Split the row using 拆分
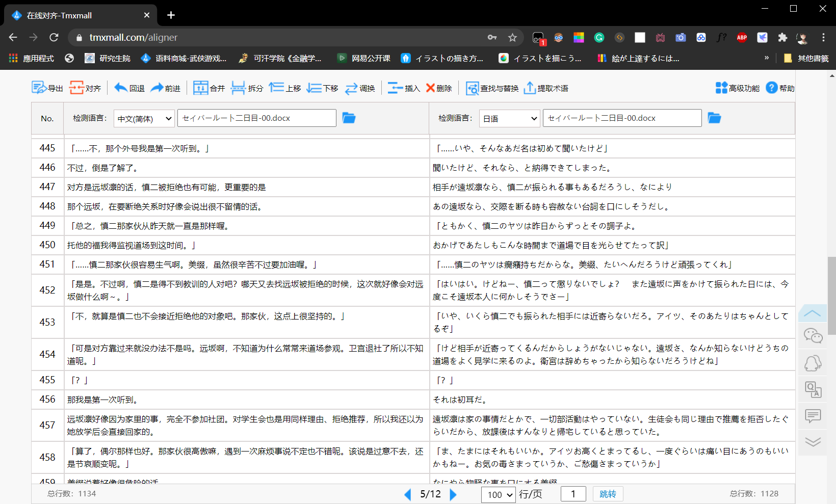 pos(247,88)
